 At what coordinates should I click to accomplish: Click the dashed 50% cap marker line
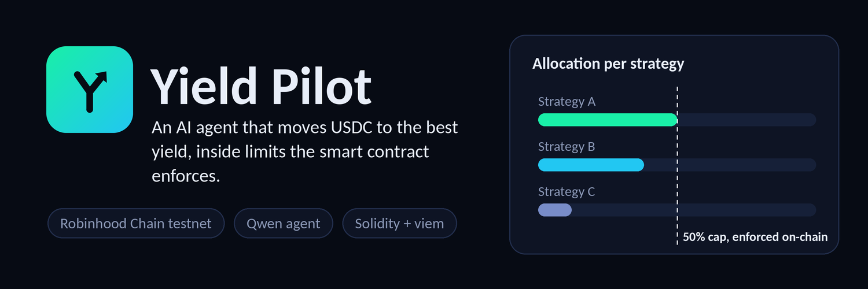pos(677,166)
